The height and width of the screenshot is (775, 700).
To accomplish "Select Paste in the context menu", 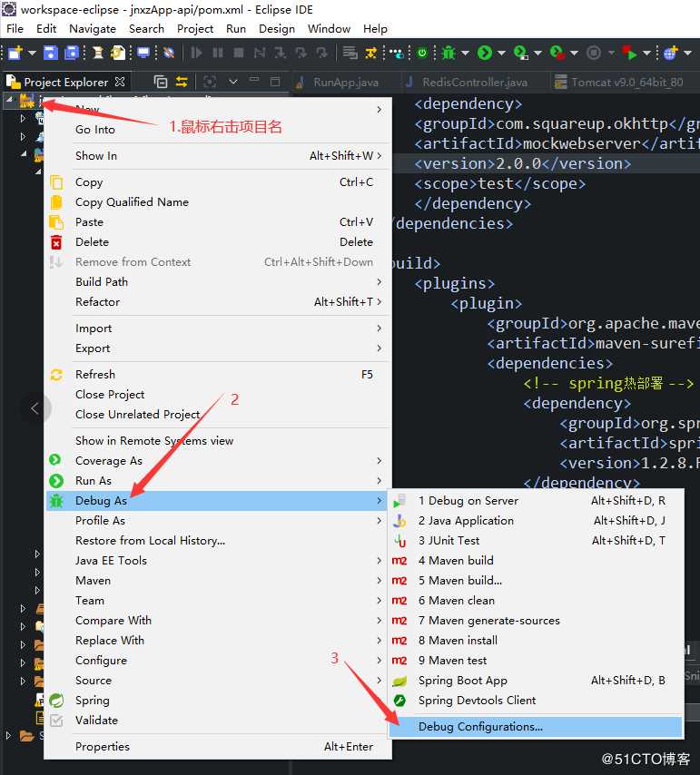I will click(x=218, y=222).
